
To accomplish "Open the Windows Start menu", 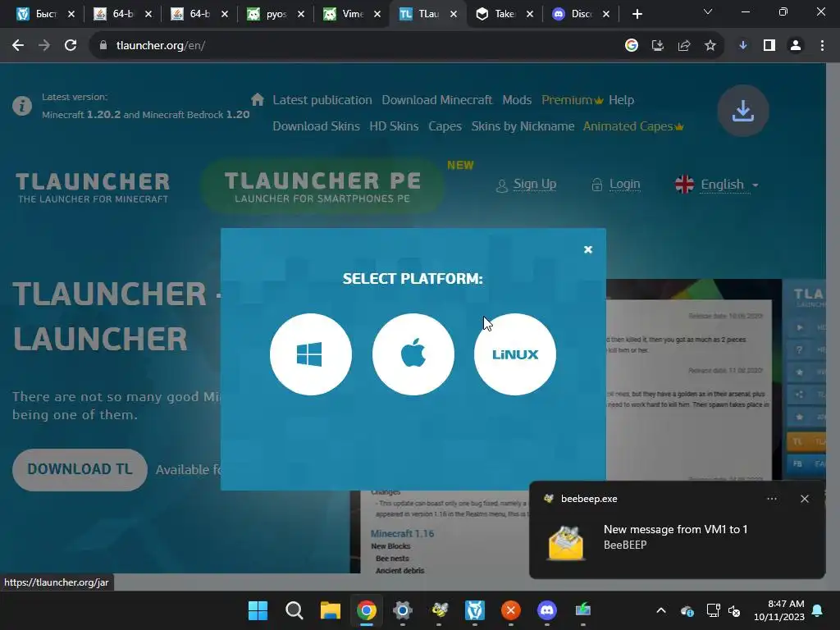I will [258, 610].
